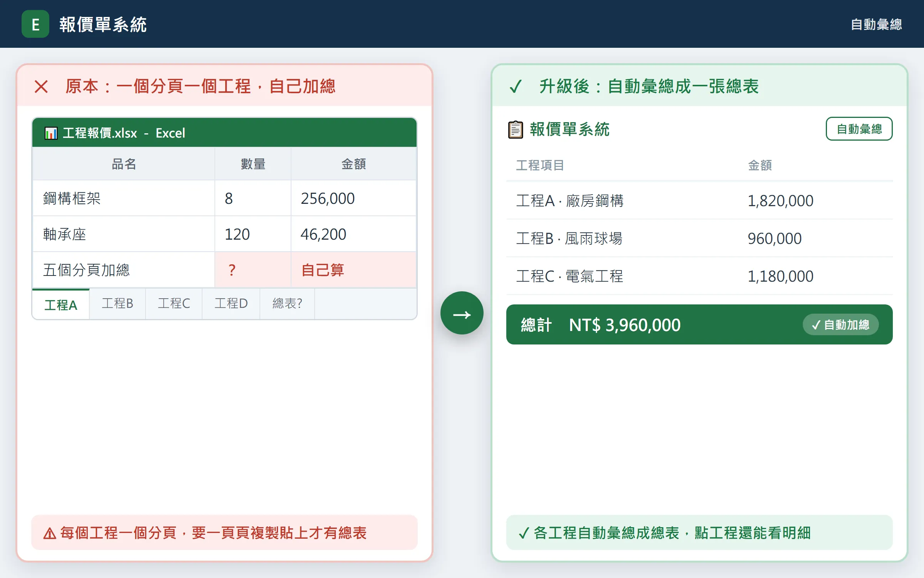Screen dimensions: 924x578
Task: Select the amount cell 46,200
Action: coord(353,234)
